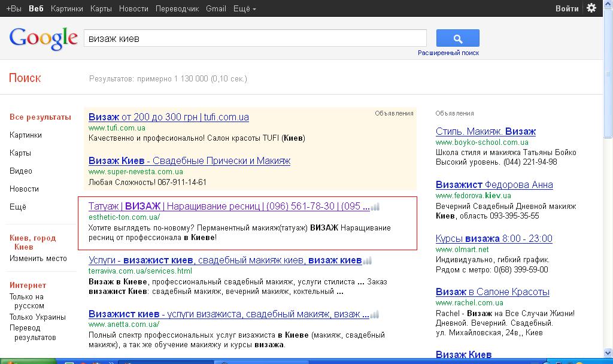Click www.anetta.com.ua/ green URL

click(123, 324)
